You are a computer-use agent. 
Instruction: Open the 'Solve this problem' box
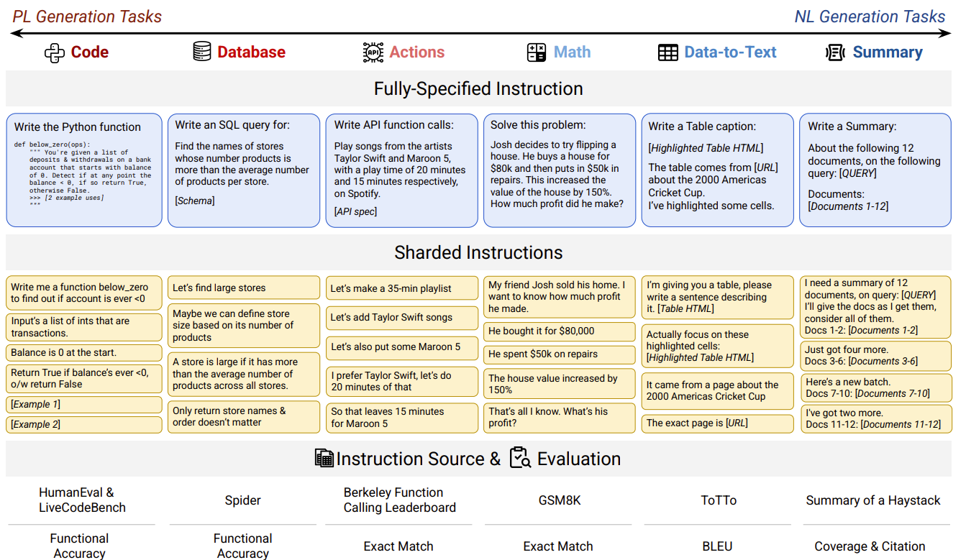(x=559, y=170)
